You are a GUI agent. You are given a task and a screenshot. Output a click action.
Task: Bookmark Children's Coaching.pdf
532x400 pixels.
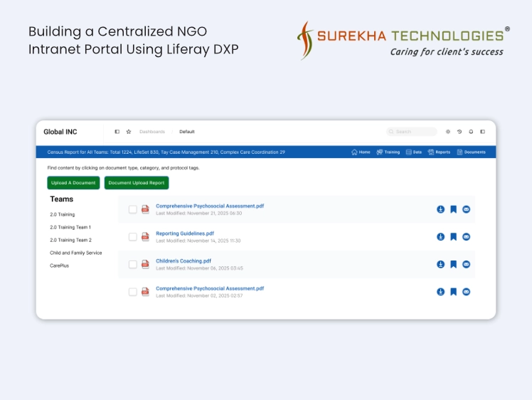pyautogui.click(x=453, y=265)
